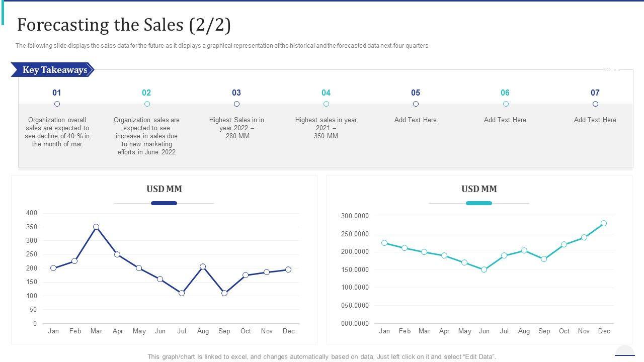Click the Jan data point on blue chart
644x362 pixels.
pyautogui.click(x=53, y=268)
